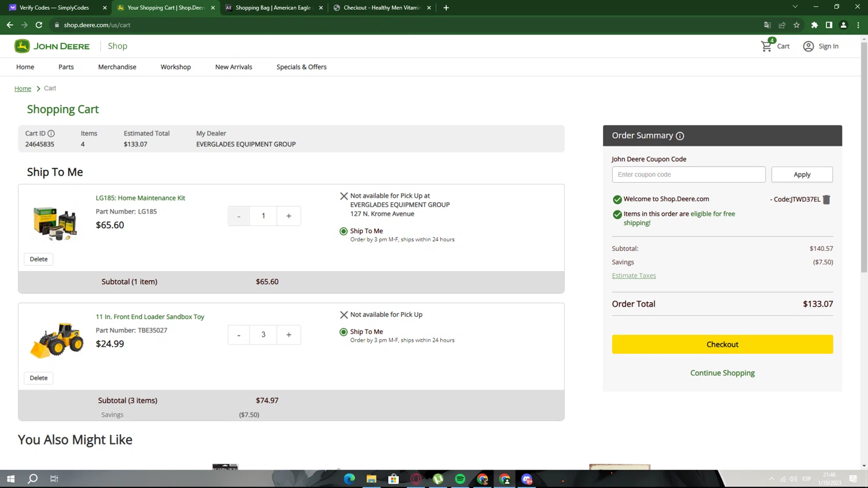Open Parts navigation menu

(66, 67)
